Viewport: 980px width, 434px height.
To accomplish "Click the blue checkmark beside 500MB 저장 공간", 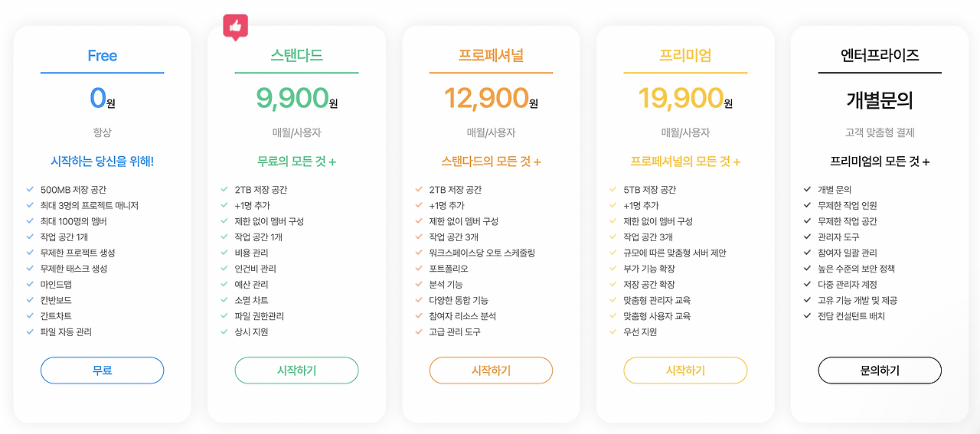I will [30, 189].
